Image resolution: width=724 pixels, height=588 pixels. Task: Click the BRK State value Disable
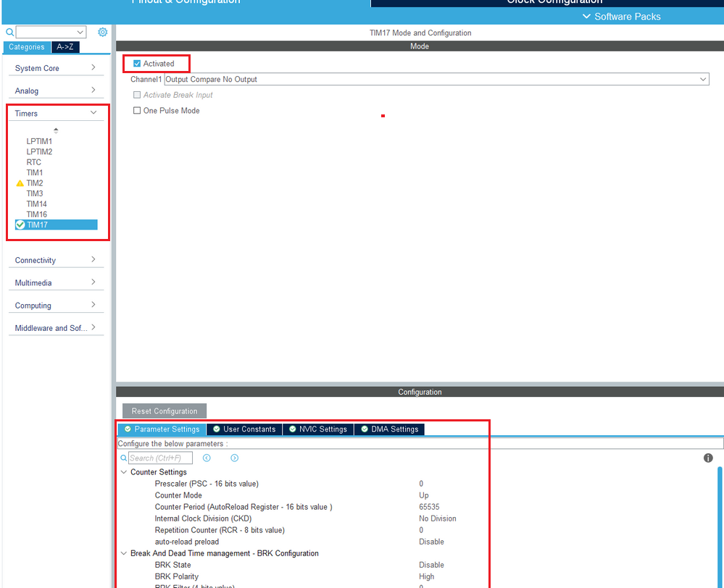(431, 565)
